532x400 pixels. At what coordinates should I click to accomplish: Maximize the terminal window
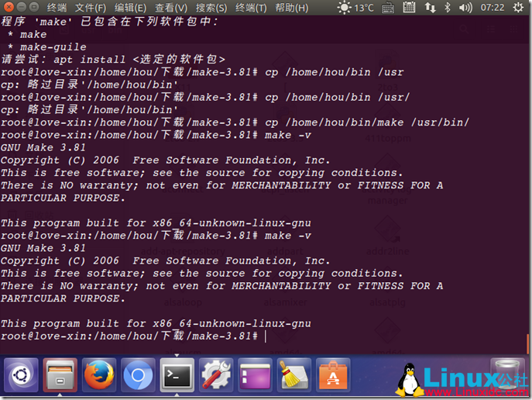pos(33,7)
